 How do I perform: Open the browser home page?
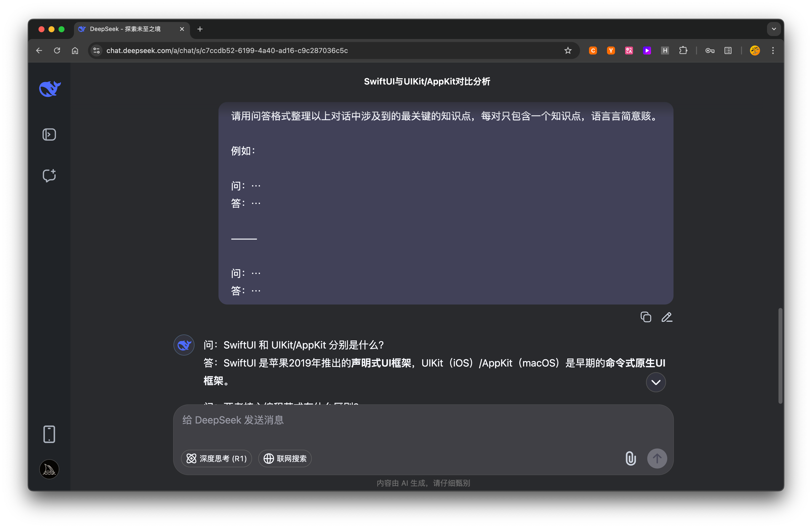(x=75, y=50)
